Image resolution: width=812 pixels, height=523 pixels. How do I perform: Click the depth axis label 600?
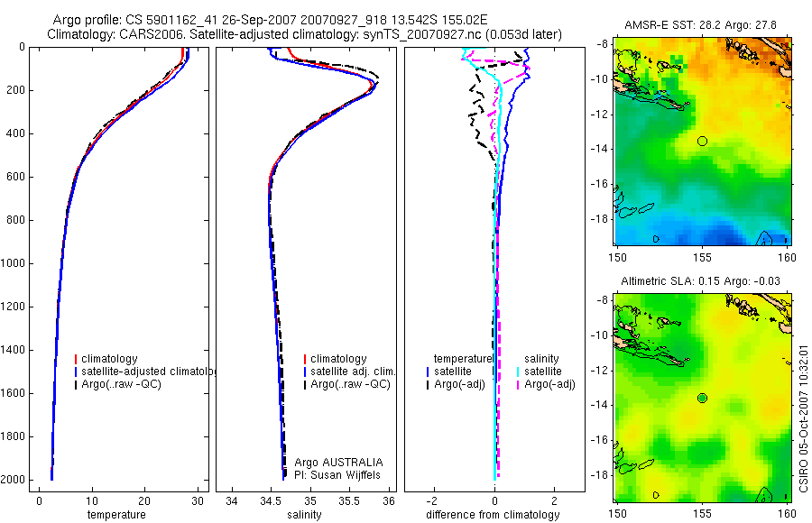coord(15,177)
